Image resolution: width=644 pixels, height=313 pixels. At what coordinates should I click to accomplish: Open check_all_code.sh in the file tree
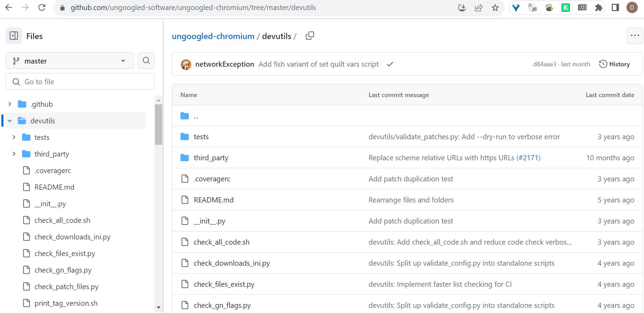[x=62, y=220]
